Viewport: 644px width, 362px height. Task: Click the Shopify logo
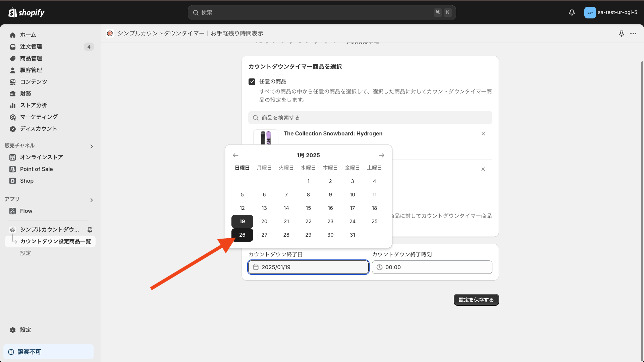tap(26, 12)
